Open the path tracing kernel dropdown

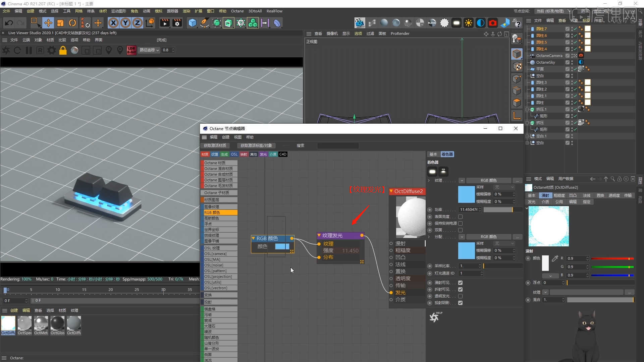[149, 50]
